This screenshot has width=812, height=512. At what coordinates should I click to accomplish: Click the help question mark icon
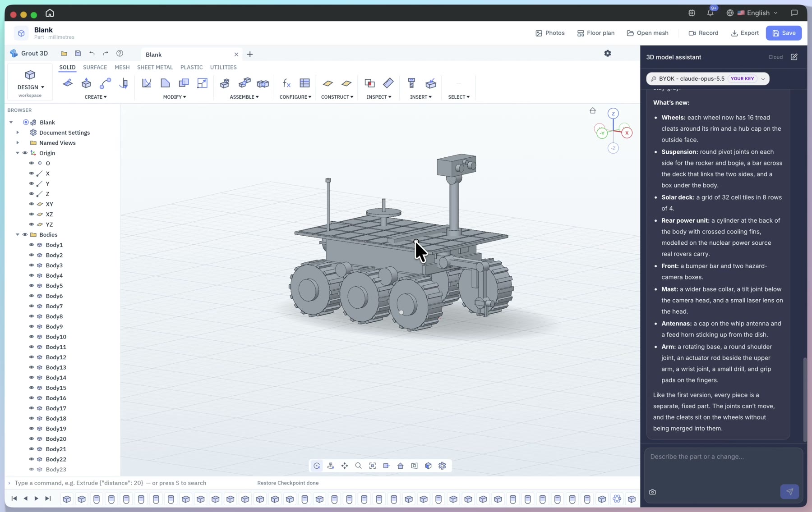pos(120,53)
